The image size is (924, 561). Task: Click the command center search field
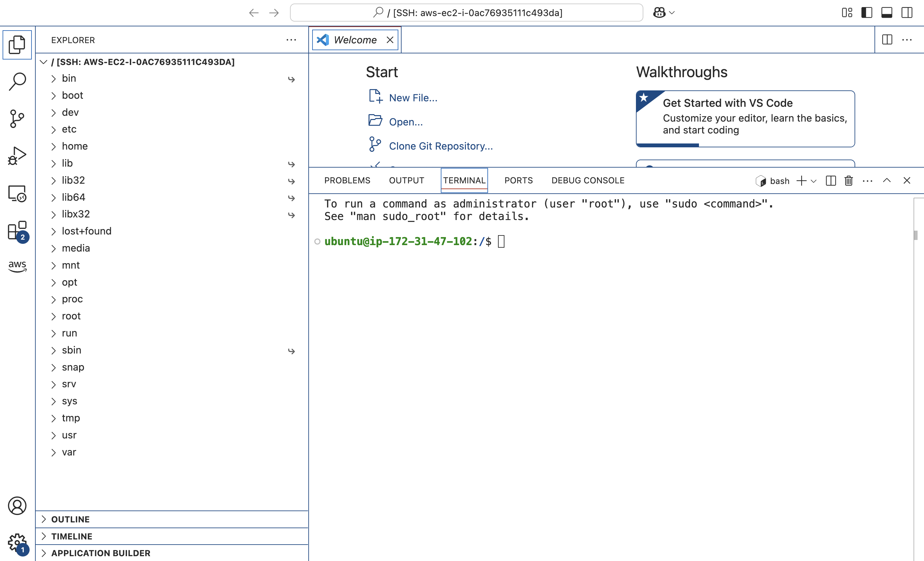pyautogui.click(x=467, y=13)
